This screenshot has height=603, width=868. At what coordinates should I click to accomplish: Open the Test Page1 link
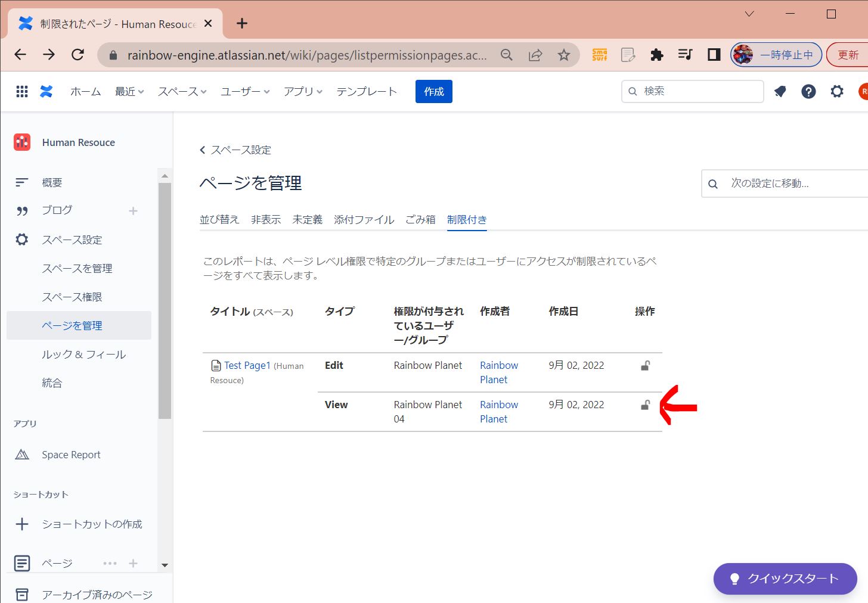[247, 365]
